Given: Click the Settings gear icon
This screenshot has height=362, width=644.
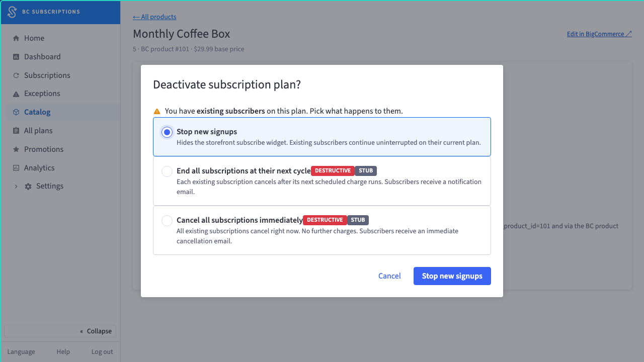Looking at the screenshot, I should click(x=28, y=187).
